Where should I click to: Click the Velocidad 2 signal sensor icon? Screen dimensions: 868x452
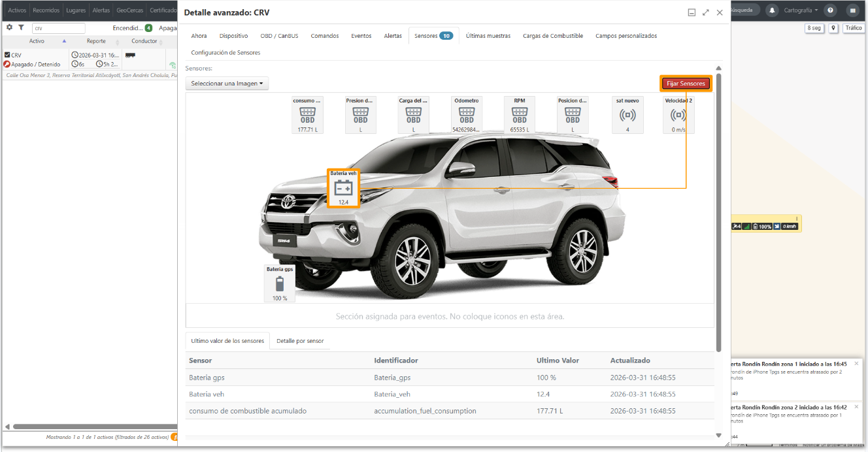point(678,115)
